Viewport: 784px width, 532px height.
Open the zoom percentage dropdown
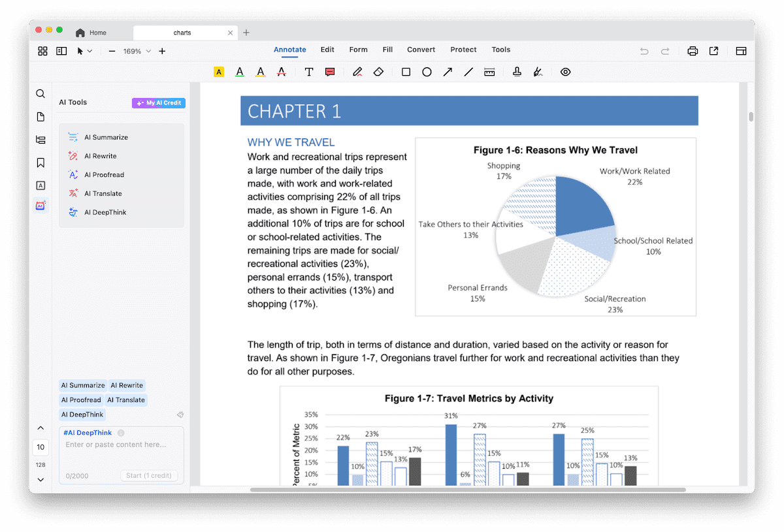[148, 51]
